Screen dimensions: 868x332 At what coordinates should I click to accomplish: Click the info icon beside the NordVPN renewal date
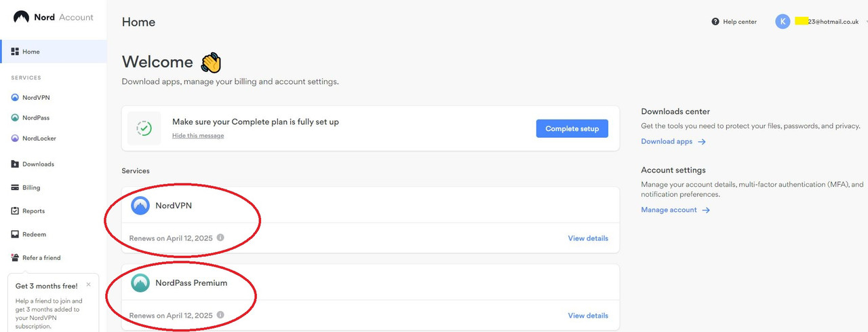pos(220,238)
